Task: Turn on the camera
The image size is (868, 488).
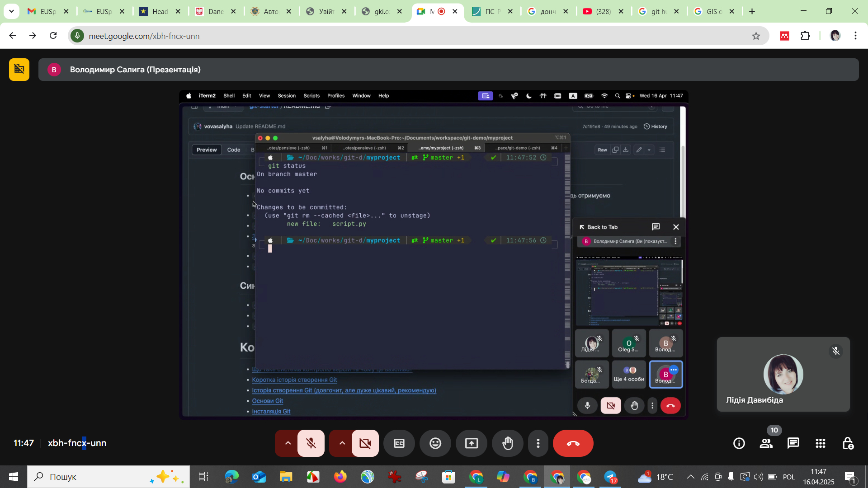Action: [365, 443]
